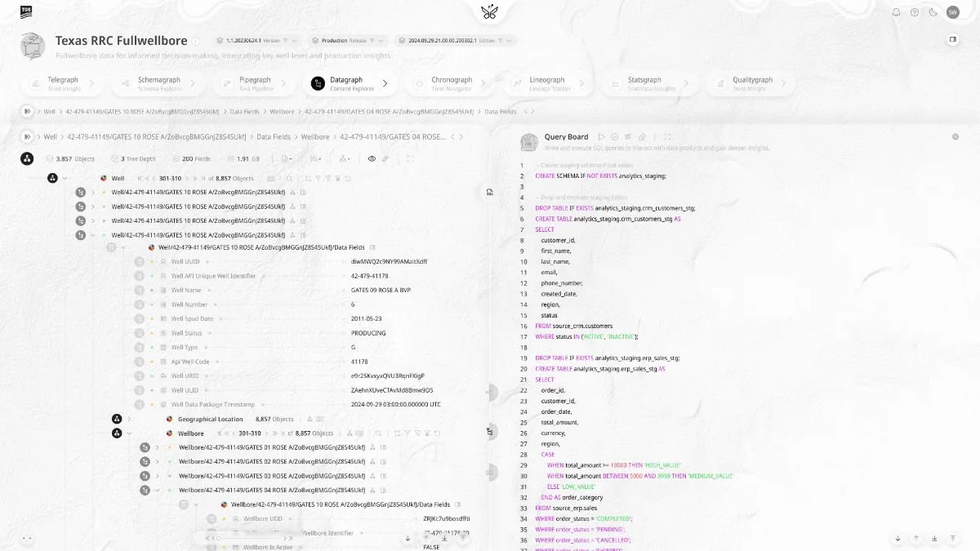Click the Well Name field label
The width and height of the screenshot is (980, 551).
(186, 290)
